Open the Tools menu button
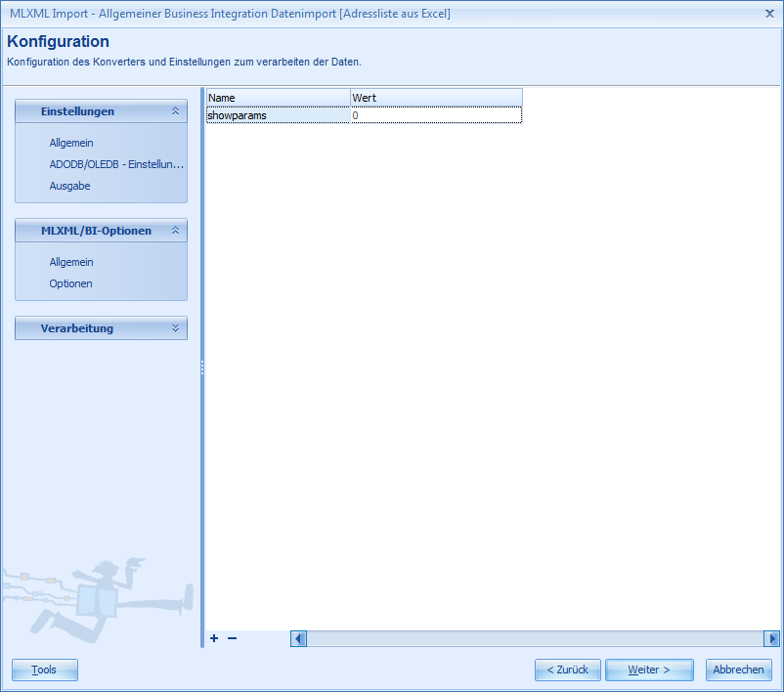The image size is (784, 692). click(x=44, y=670)
